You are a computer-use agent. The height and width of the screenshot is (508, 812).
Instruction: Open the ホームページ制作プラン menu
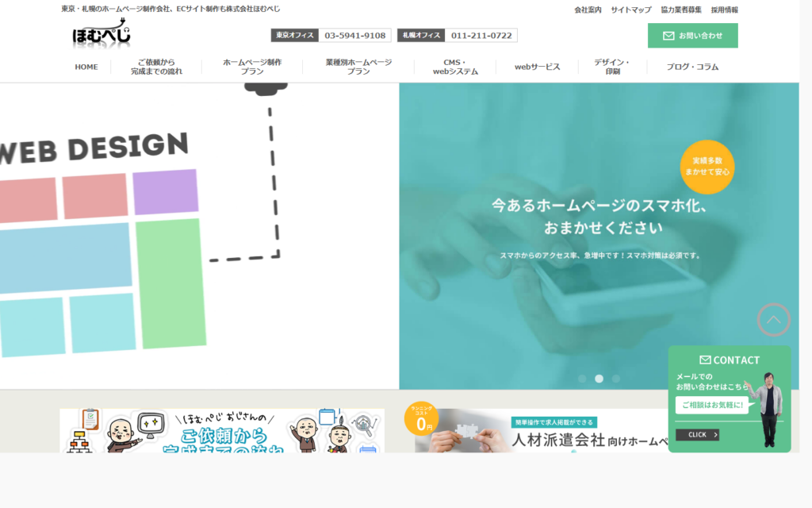252,67
